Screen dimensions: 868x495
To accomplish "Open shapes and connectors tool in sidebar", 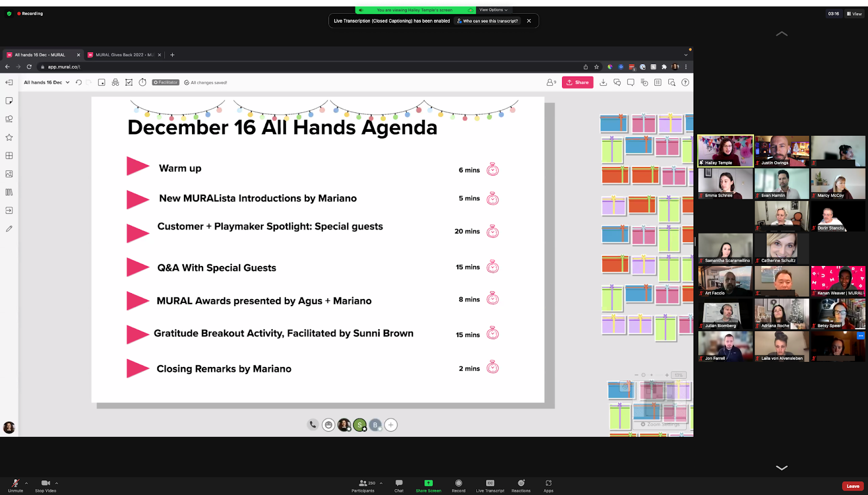I will pyautogui.click(x=9, y=119).
